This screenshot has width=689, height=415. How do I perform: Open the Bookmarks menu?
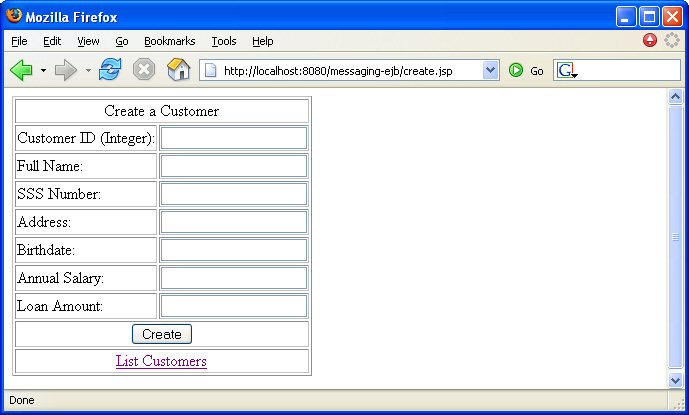[x=170, y=41]
